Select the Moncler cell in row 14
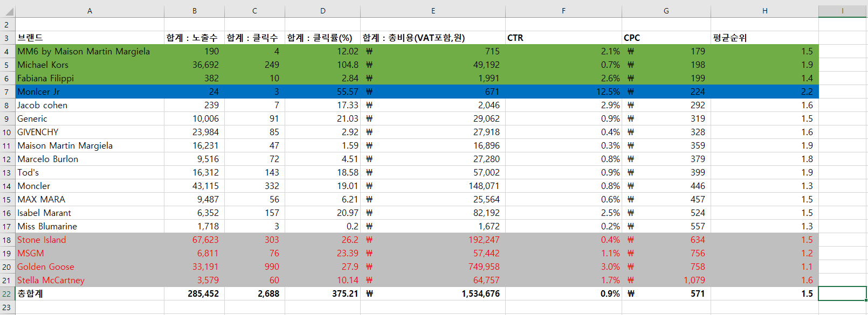This screenshot has height=315, width=868. (89, 186)
